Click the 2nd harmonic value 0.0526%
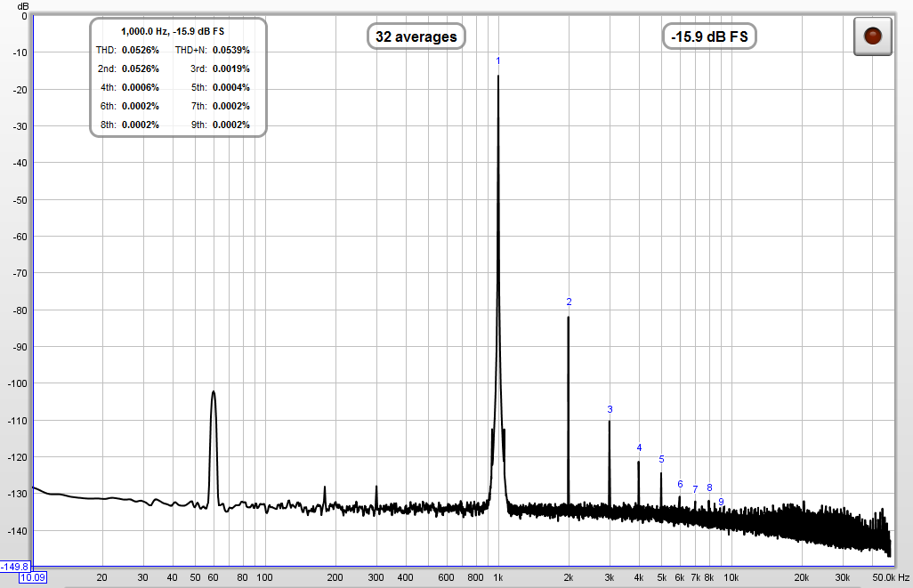This screenshot has width=913, height=588. click(x=141, y=68)
